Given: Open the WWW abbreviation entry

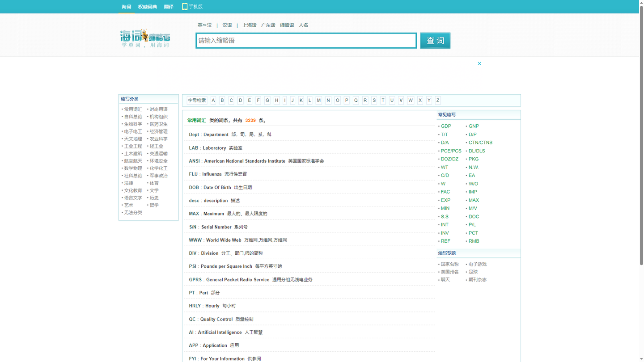Looking at the screenshot, I should [195, 240].
